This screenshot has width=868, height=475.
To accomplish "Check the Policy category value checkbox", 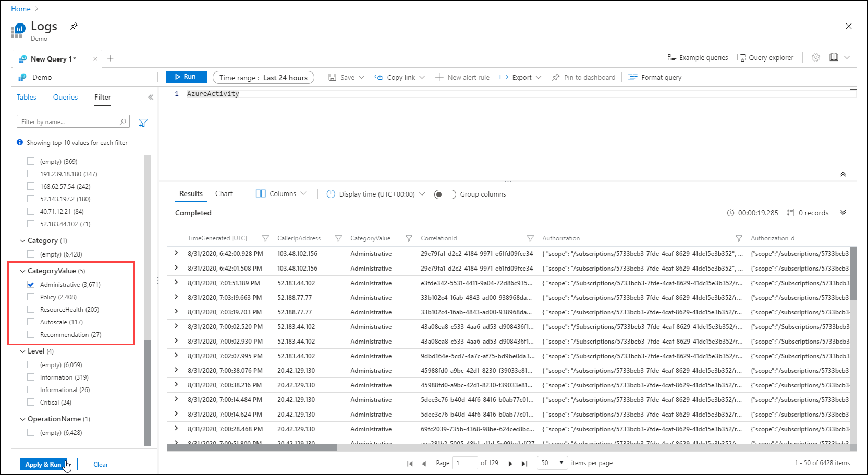I will (x=31, y=297).
